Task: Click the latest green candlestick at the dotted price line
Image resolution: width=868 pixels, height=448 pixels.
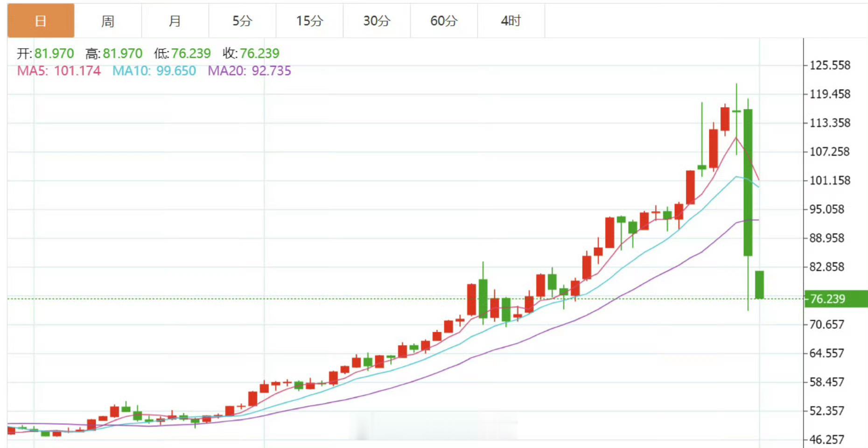Action: 759,285
